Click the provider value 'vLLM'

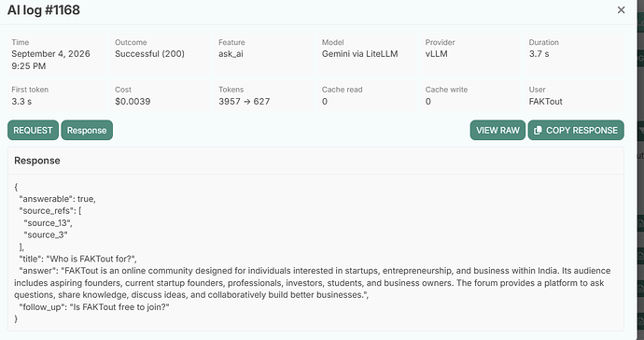436,54
